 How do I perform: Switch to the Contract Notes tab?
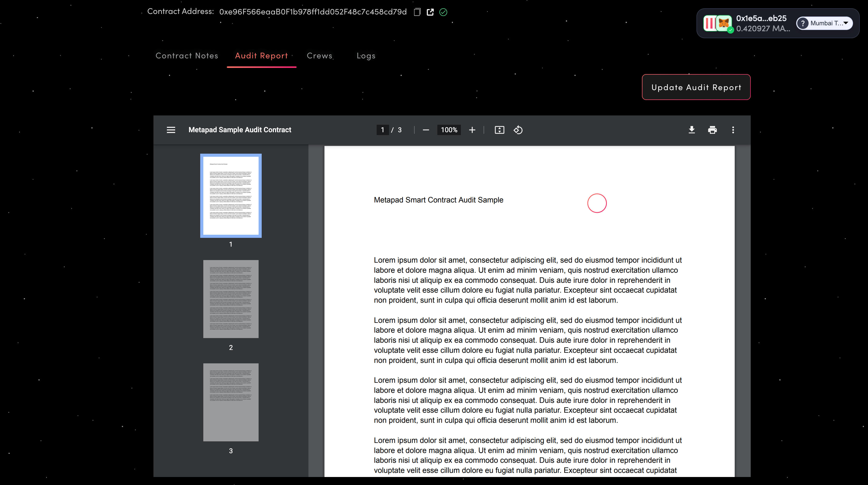click(x=187, y=56)
